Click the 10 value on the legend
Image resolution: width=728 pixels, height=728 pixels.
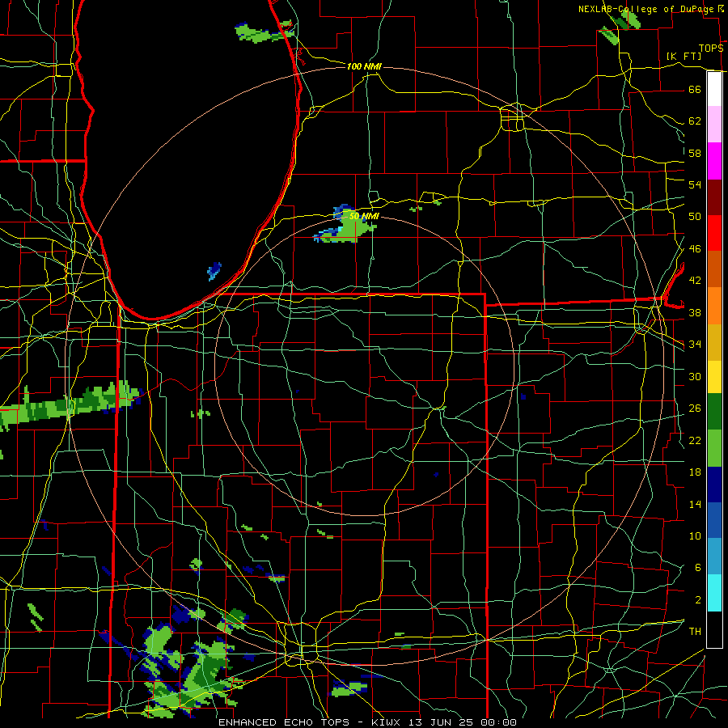[695, 536]
